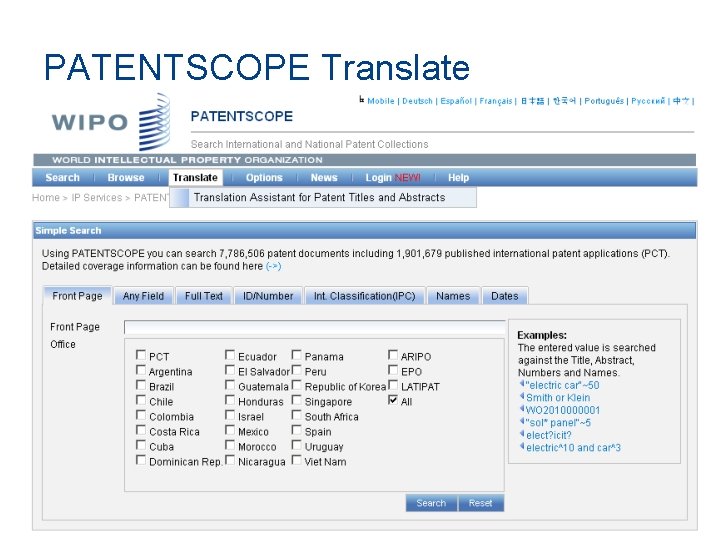720x540 pixels.
Task: Uncheck the All offices checkbox
Action: click(393, 400)
